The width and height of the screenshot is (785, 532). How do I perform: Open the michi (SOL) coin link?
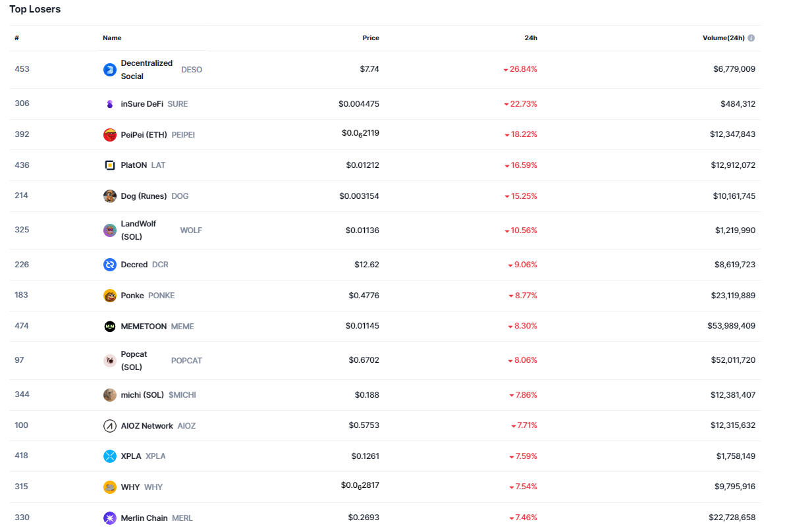click(142, 395)
